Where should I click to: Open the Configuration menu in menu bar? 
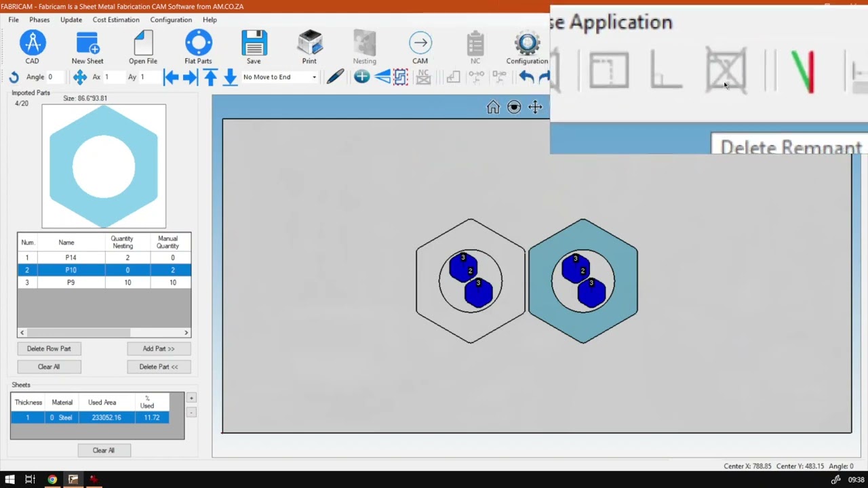[x=171, y=20]
